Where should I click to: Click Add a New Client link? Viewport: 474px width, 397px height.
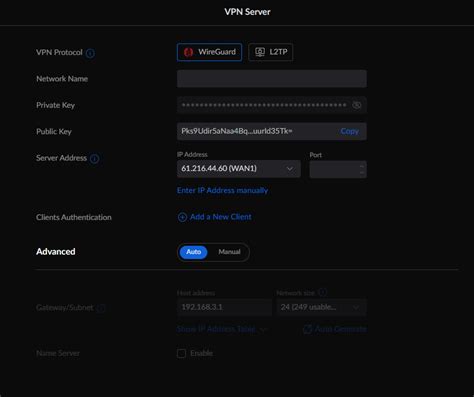pos(221,217)
